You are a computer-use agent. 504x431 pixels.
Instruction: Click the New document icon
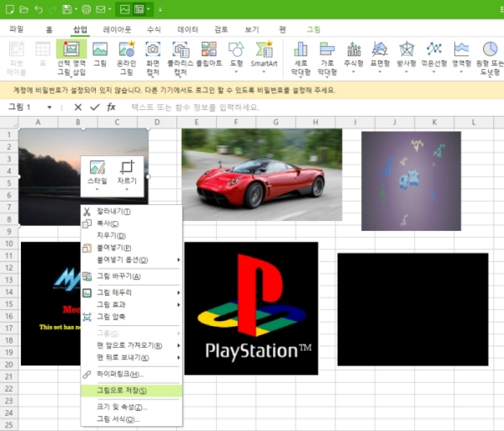[x=9, y=9]
